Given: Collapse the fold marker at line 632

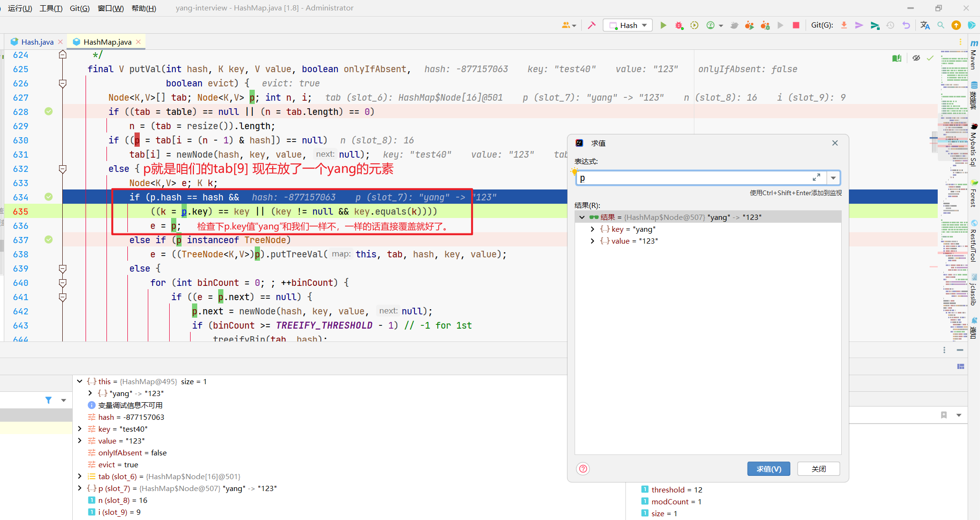Looking at the screenshot, I should [62, 169].
